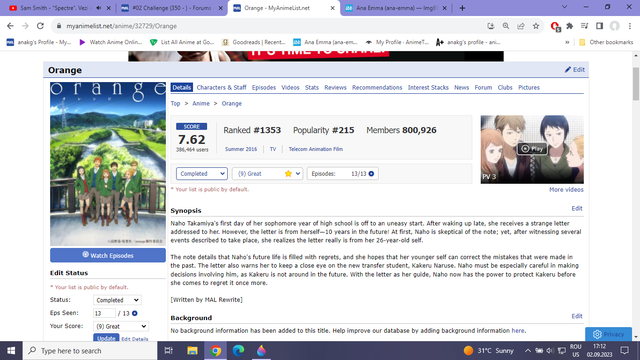The width and height of the screenshot is (640, 360).
Task: Open the Goodreads Recent bookmark
Action: pos(253,42)
